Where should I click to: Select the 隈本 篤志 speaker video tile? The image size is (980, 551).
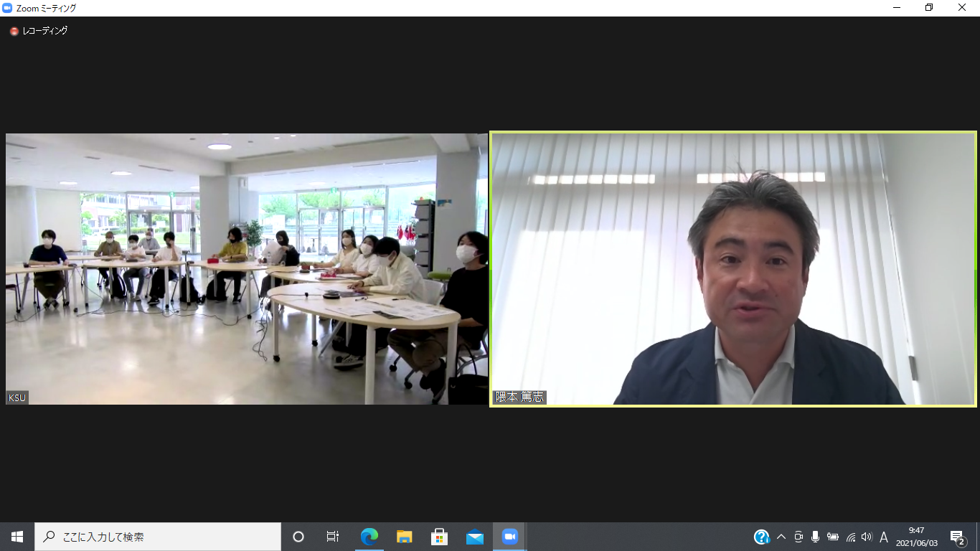[733, 269]
